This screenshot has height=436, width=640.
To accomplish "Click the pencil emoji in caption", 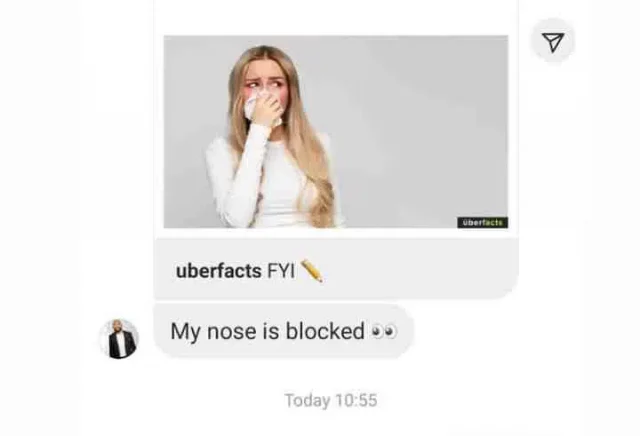I will (x=312, y=270).
